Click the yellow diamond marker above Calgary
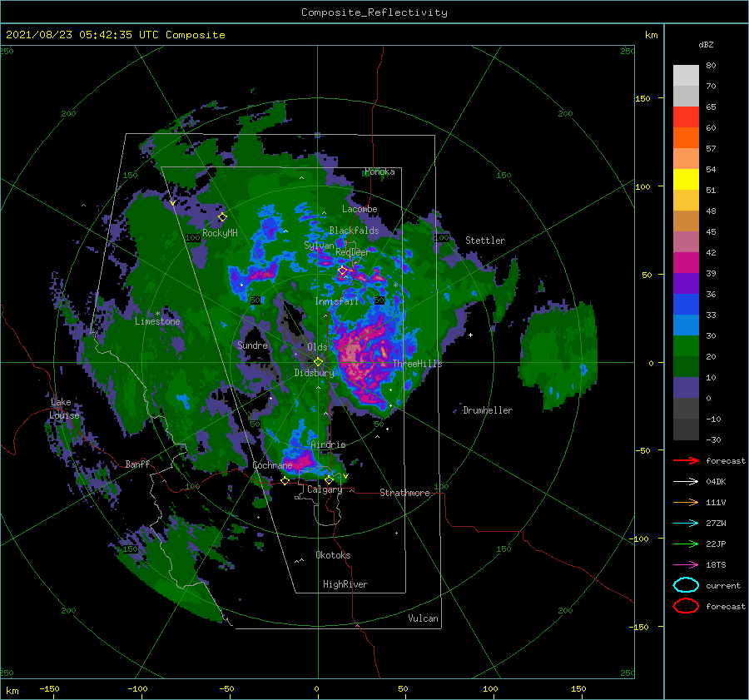The image size is (749, 700). click(329, 479)
